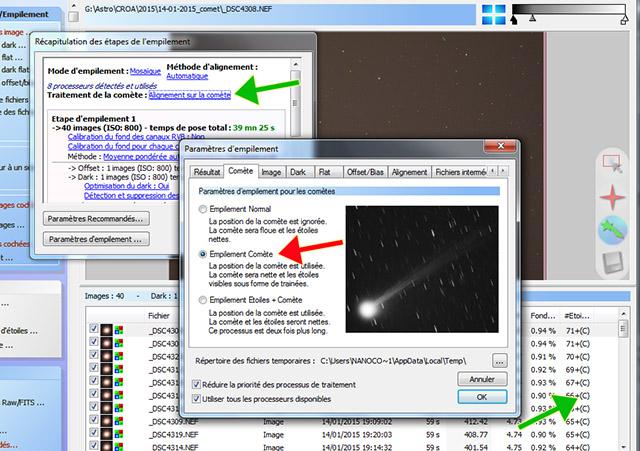Click the save disk icon in right toolbar
The image size is (640, 451).
(x=613, y=262)
